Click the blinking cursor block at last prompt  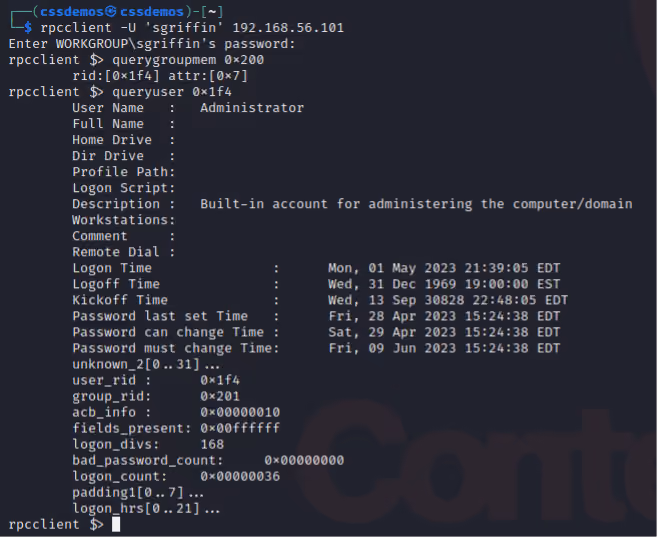[x=116, y=525]
